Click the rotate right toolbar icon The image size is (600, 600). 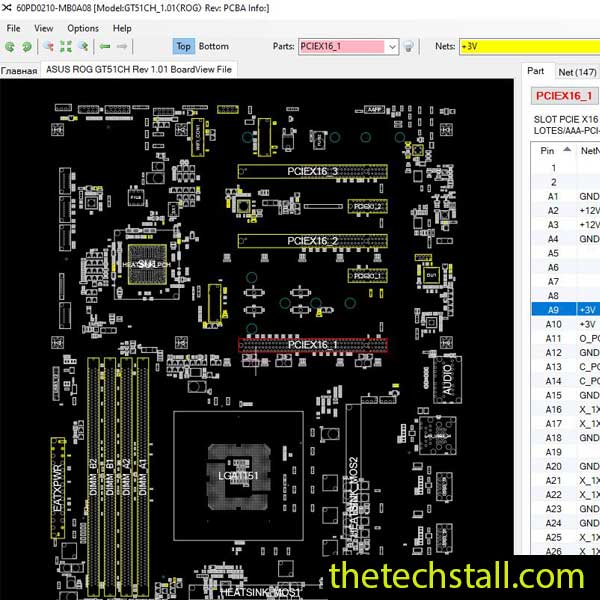point(27,47)
